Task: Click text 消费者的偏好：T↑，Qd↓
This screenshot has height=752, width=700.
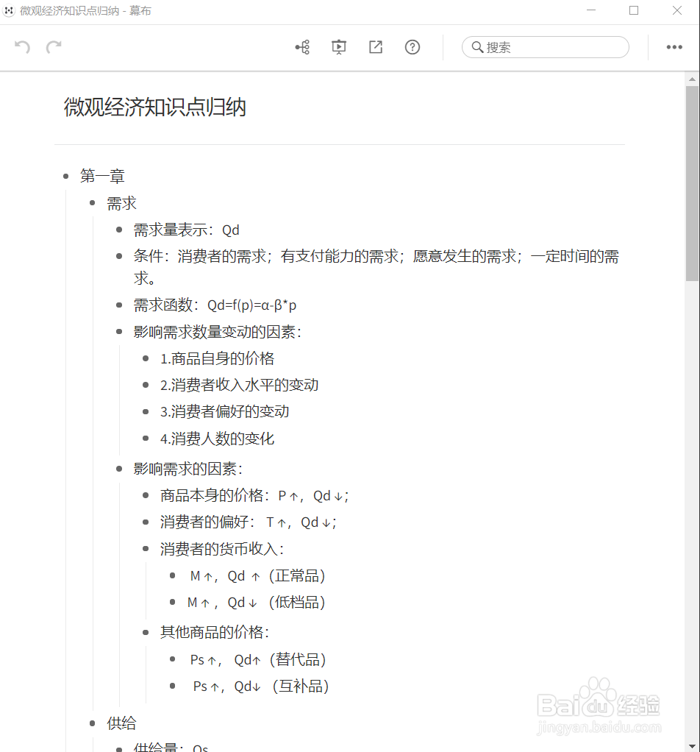Action: [x=249, y=522]
